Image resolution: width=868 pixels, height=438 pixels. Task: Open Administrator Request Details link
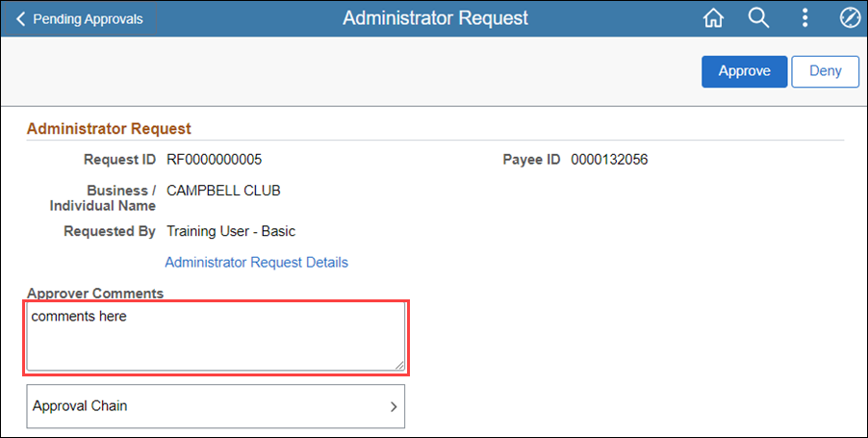click(x=256, y=262)
